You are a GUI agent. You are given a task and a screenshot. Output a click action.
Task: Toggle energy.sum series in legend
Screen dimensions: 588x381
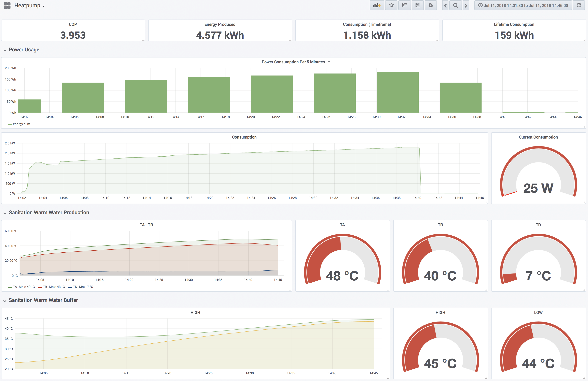[21, 124]
